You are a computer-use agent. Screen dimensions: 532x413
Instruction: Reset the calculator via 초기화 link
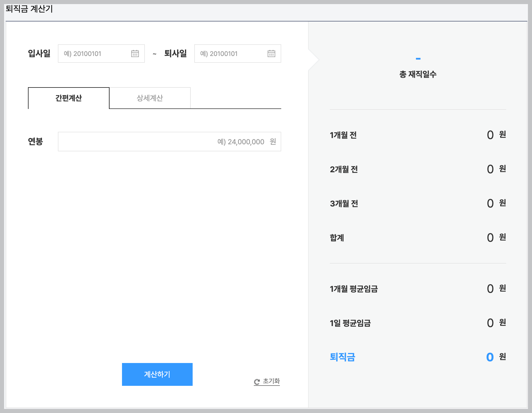click(271, 381)
